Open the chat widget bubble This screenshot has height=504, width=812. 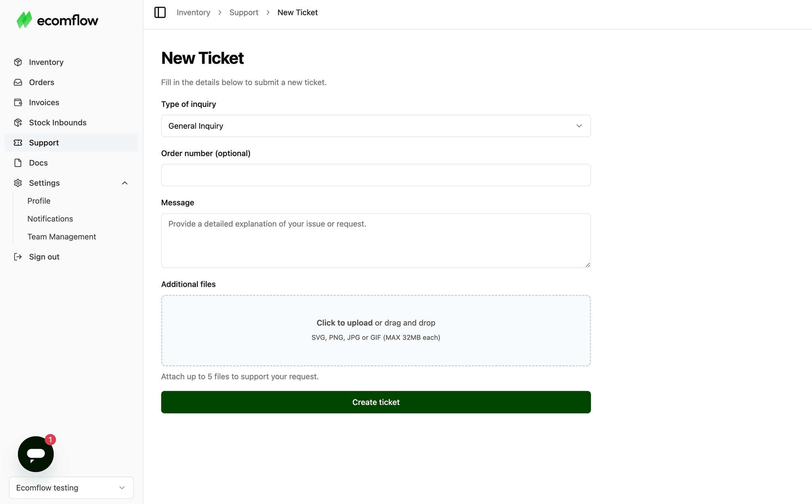(36, 454)
